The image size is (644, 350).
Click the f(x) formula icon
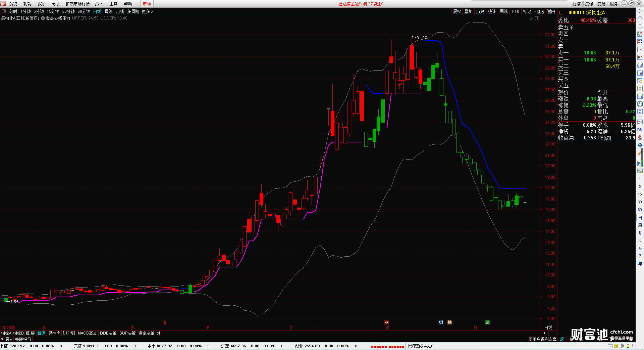(x=640, y=104)
